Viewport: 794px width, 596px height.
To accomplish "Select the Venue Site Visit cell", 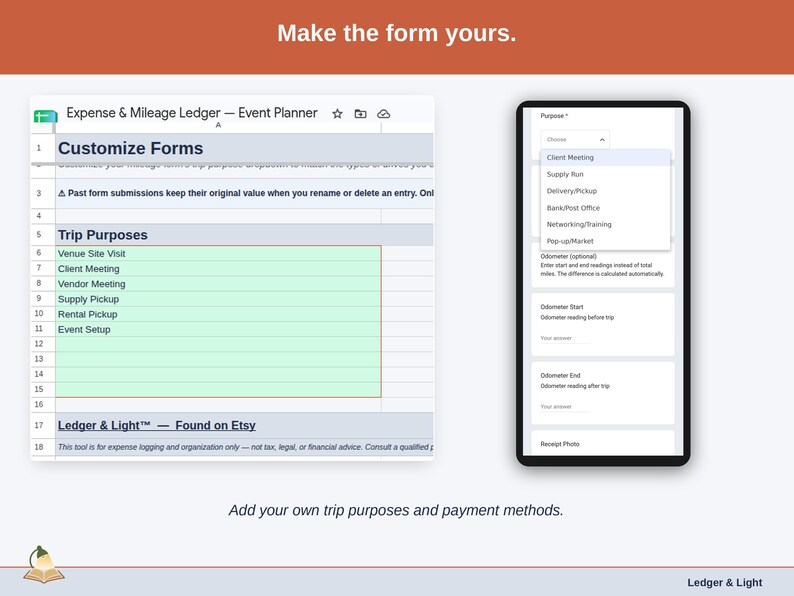I will click(x=218, y=253).
